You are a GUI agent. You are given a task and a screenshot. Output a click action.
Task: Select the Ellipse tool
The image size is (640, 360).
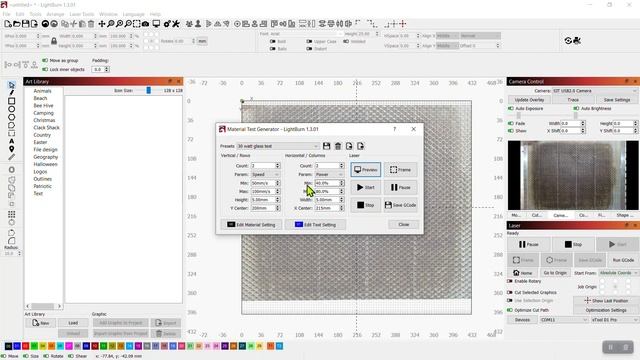11,109
